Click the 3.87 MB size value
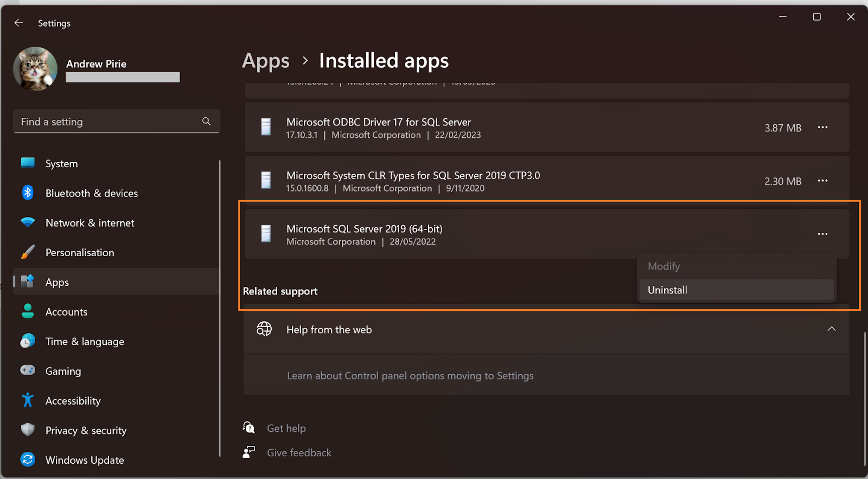The width and height of the screenshot is (868, 479). 783,128
